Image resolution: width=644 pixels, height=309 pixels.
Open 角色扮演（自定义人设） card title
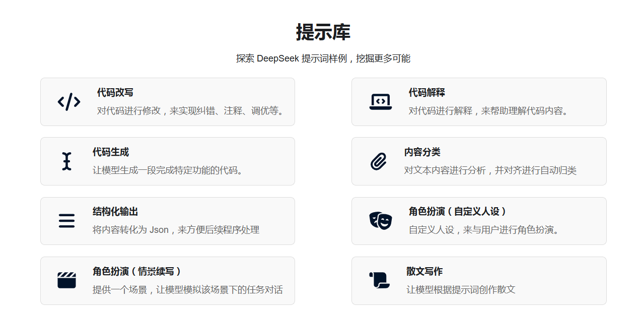458,212
